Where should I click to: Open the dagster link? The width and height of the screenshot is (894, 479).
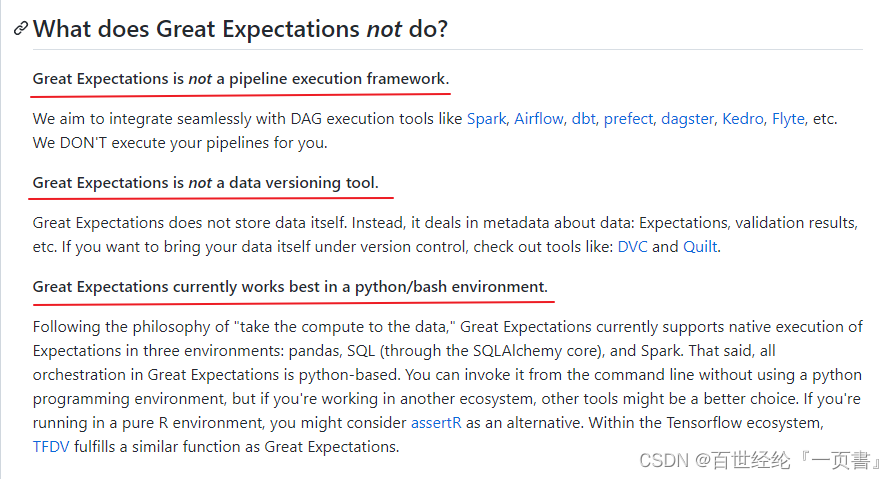[x=687, y=119]
